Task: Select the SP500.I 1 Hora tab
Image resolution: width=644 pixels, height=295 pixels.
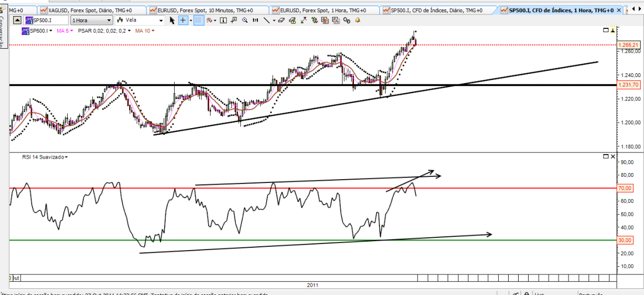Action: coord(557,10)
